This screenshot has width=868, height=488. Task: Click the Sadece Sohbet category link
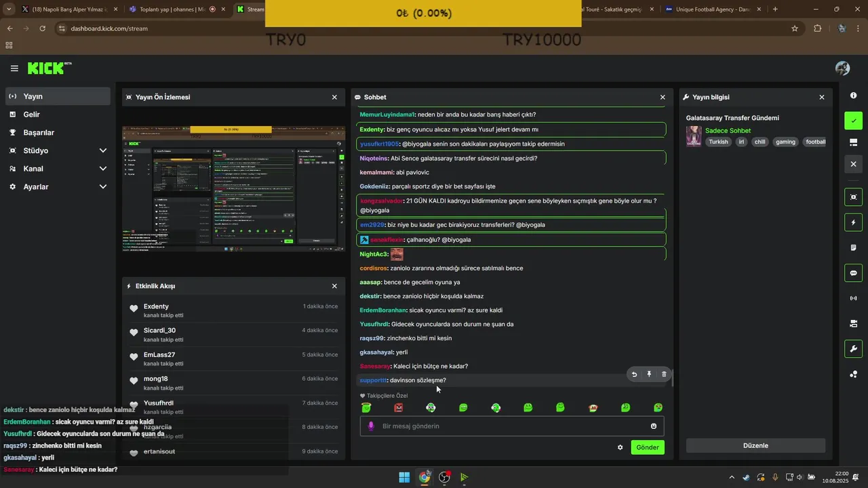point(728,131)
